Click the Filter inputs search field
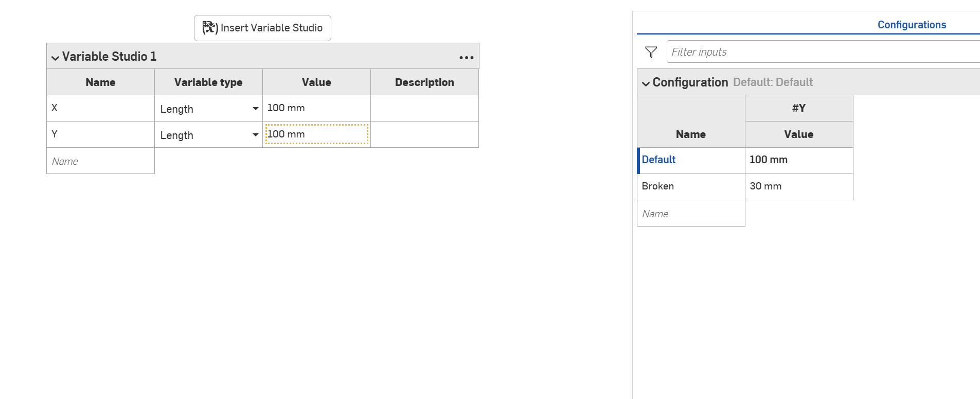The width and height of the screenshot is (980, 399). click(823, 52)
